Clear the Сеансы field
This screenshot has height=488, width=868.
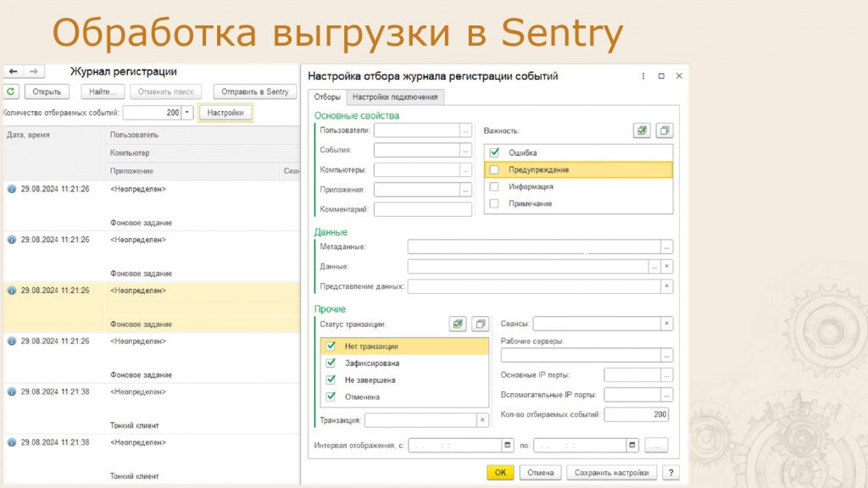point(666,323)
